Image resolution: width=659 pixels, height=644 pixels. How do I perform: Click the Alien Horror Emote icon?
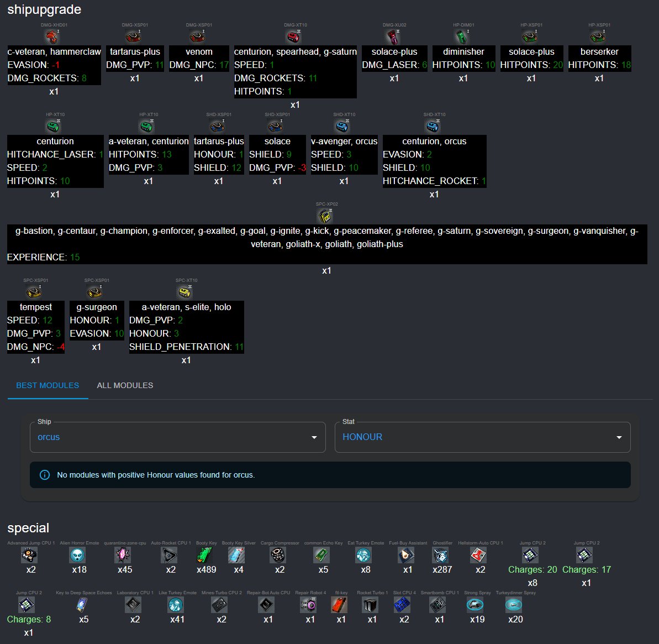click(x=79, y=554)
